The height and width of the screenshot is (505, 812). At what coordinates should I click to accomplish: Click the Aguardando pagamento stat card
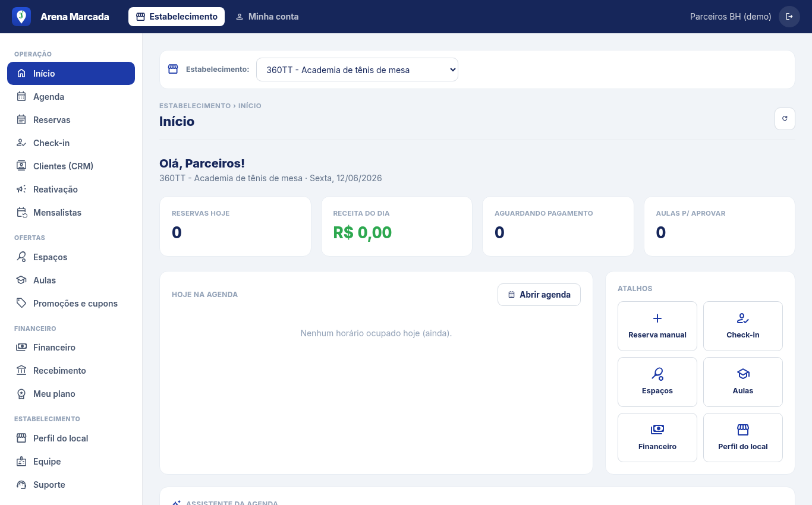558,226
